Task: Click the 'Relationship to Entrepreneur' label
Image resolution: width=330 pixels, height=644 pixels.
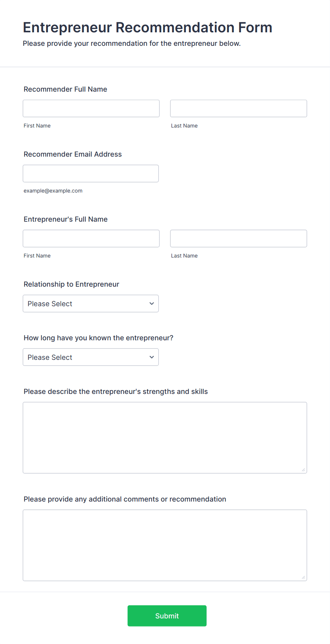Action: [71, 284]
